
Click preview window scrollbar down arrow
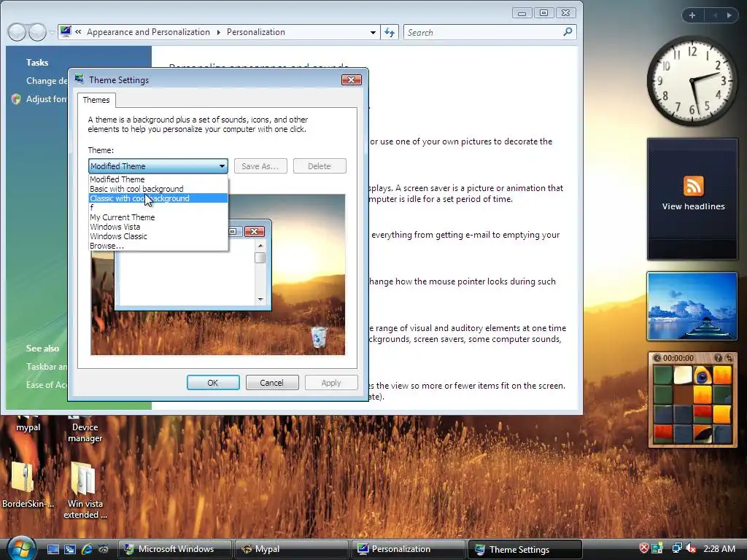point(260,300)
